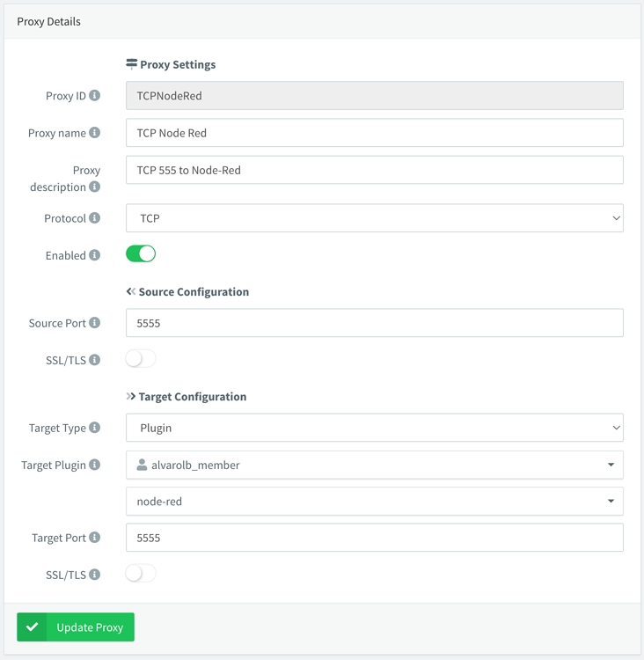Open the Target Type dropdown showing Plugin
This screenshot has width=644, height=660.
(x=374, y=428)
